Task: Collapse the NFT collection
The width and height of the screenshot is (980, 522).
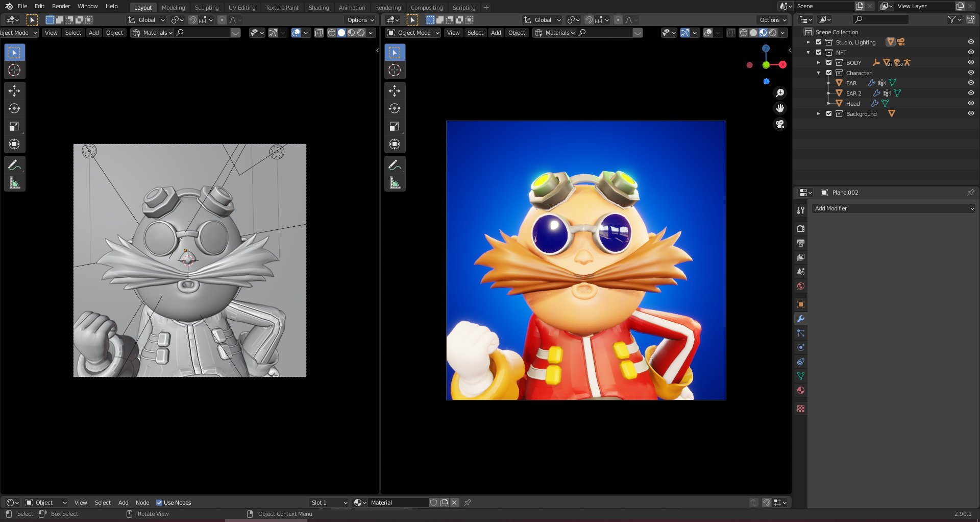Action: [808, 52]
